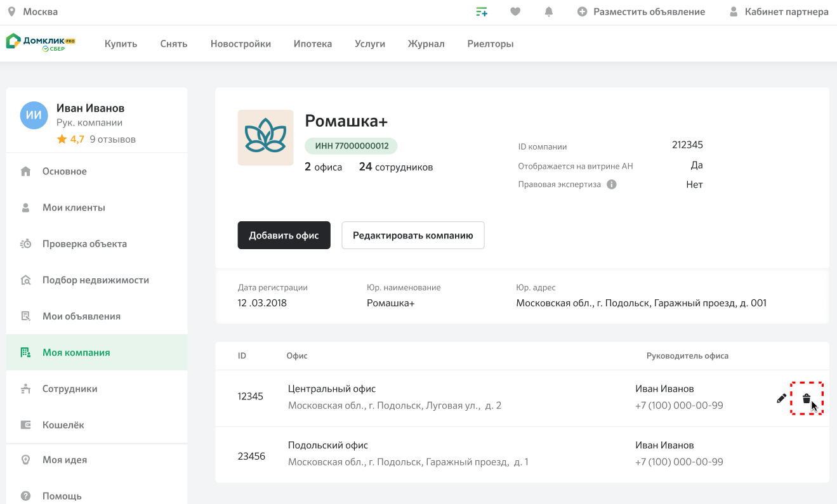Delete Центральный офис with trash icon
Image resolution: width=837 pixels, height=504 pixels.
point(807,399)
